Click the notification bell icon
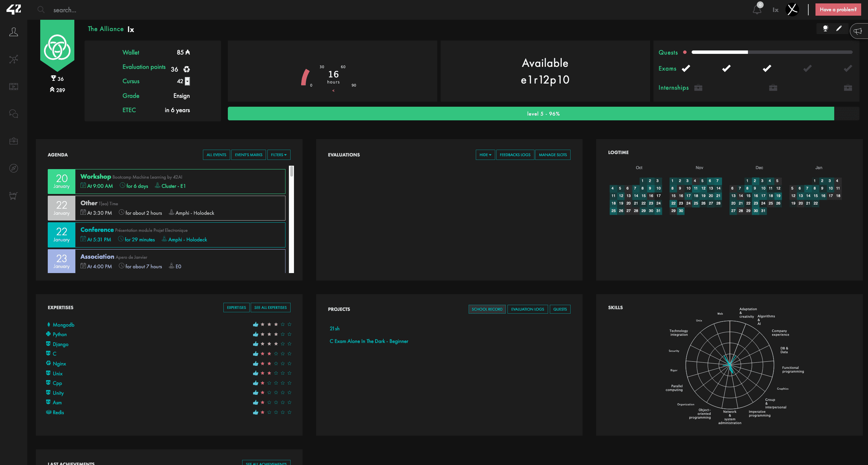This screenshot has width=868, height=465. tap(757, 10)
